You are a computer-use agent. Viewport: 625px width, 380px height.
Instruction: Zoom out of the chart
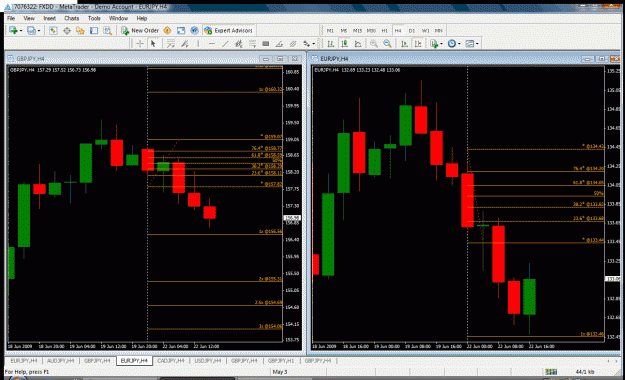click(387, 43)
